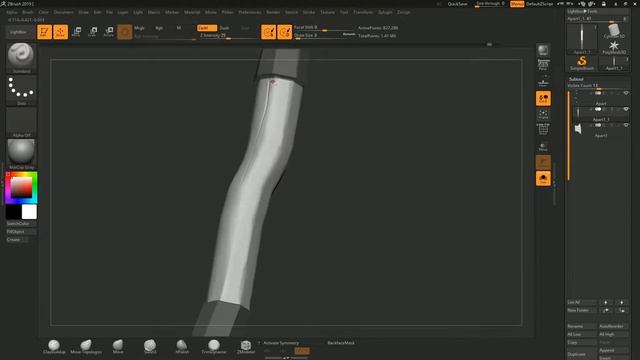This screenshot has height=360, width=640.
Task: Select the black secondary color swatch
Action: (13, 212)
